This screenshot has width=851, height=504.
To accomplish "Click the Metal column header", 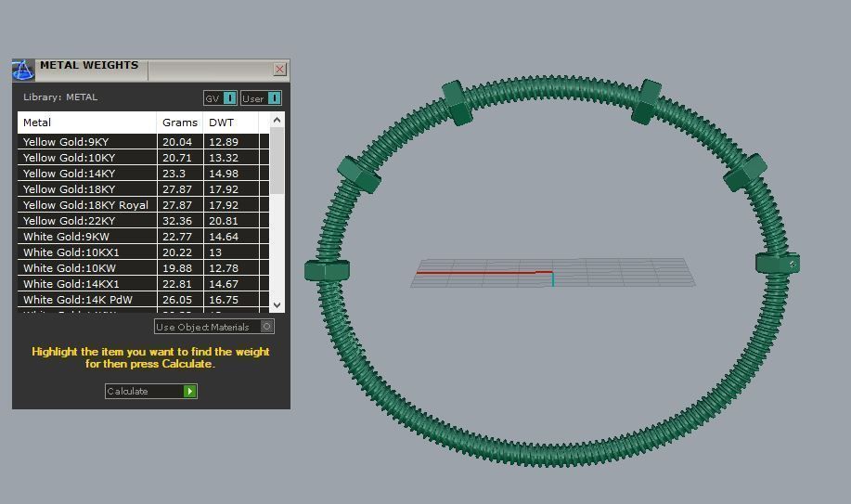I will point(87,123).
